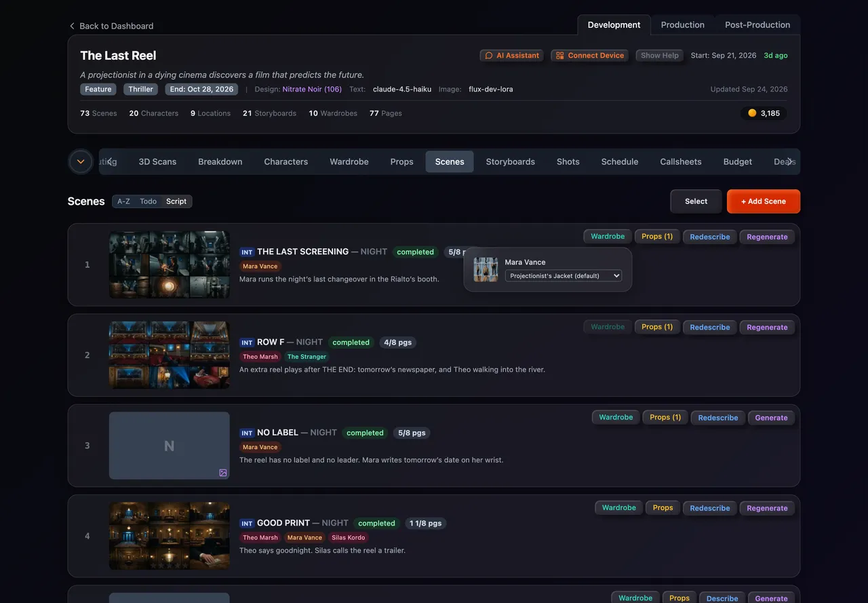
Task: Open the Budget tab
Action: 738,161
